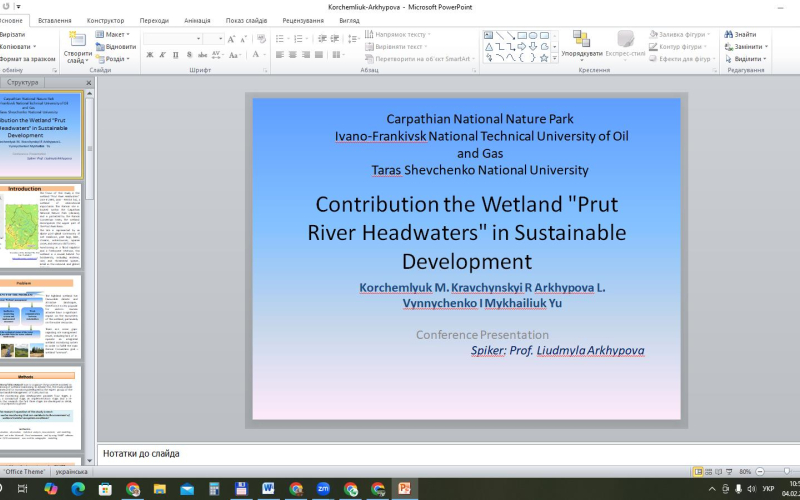Select the text box shape in gallery
The height and width of the screenshot is (500, 800).
[x=488, y=36]
